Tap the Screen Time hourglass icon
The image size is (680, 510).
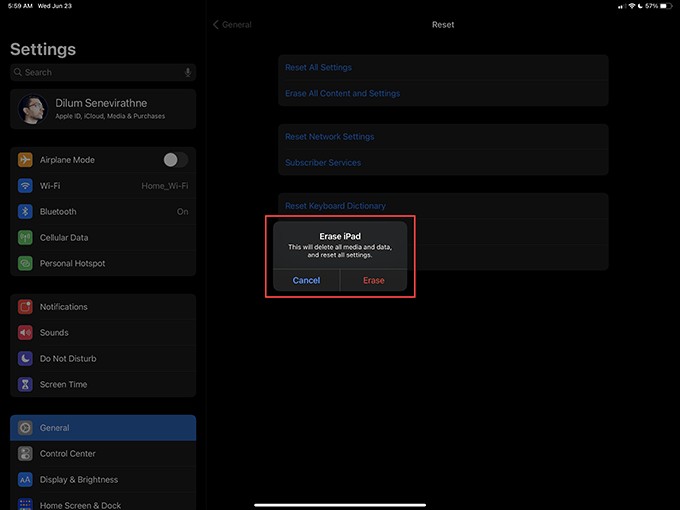point(25,384)
